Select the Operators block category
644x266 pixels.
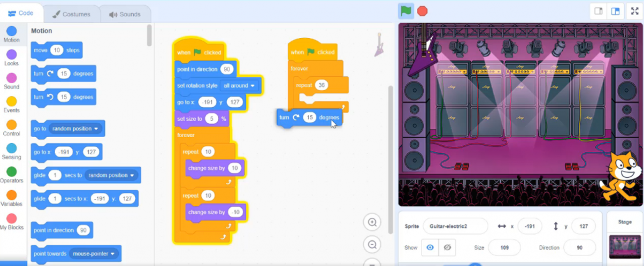11,175
